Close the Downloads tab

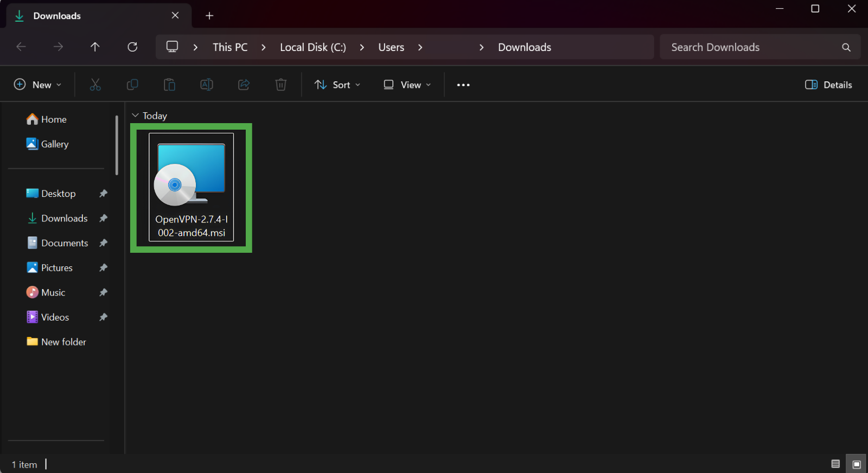pos(175,15)
